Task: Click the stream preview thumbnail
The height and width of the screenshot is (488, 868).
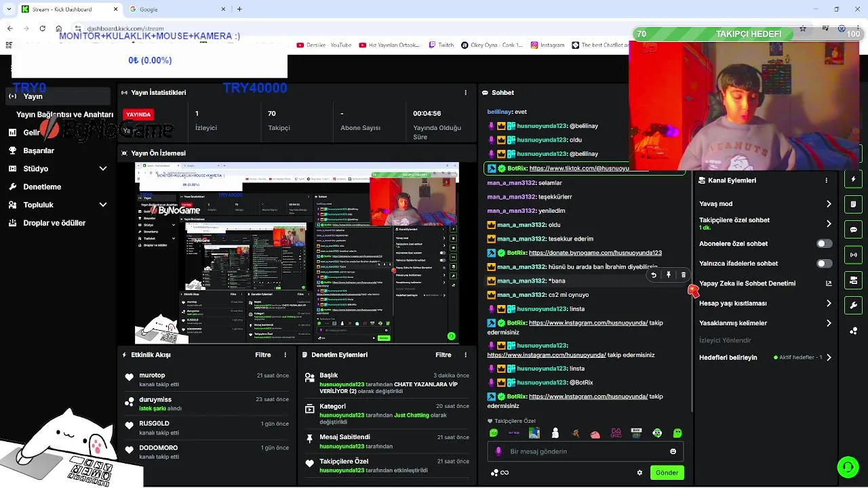Action: pos(297,253)
